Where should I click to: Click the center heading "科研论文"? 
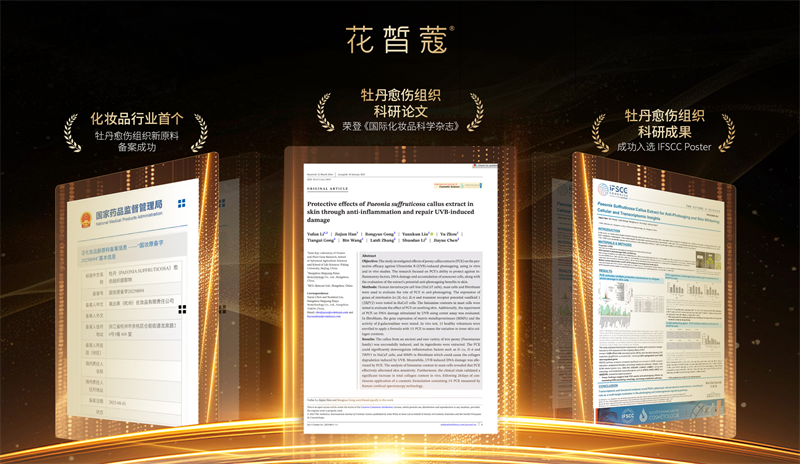[x=401, y=111]
